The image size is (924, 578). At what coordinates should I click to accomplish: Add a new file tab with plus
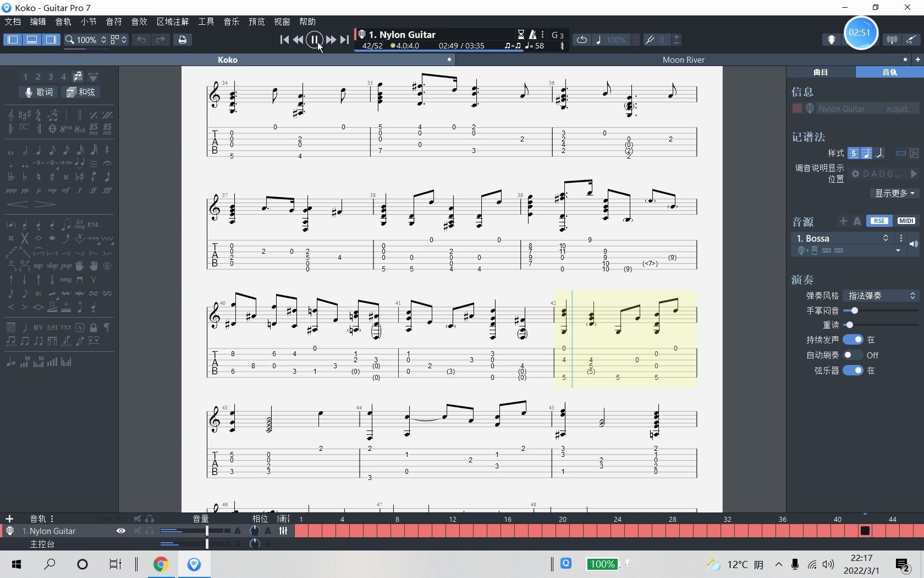pos(917,59)
